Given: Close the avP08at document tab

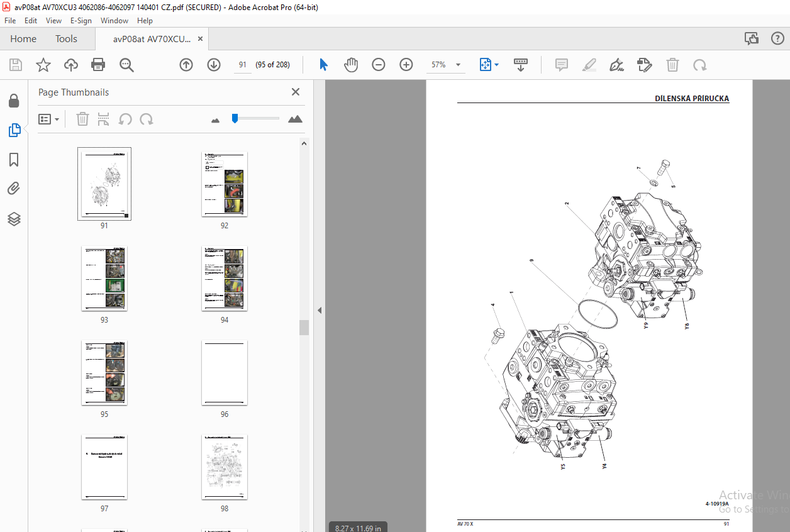Looking at the screenshot, I should [x=201, y=39].
